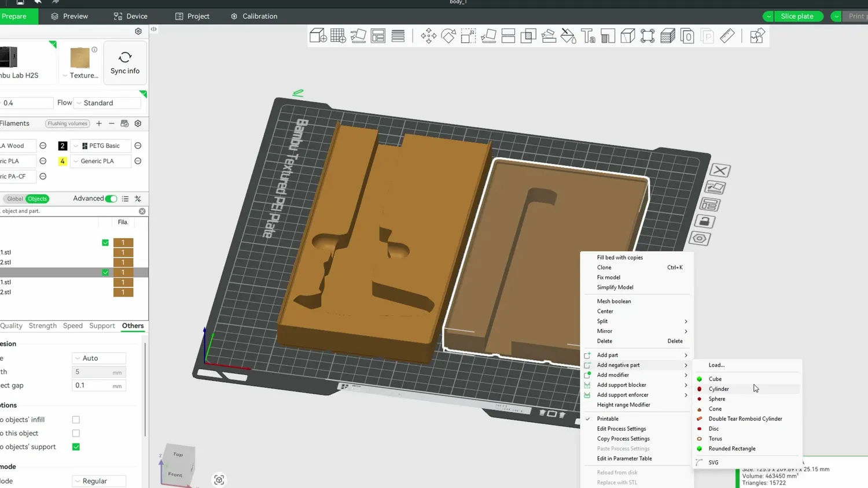Open the Slice plate dropdown arrow

pyautogui.click(x=768, y=16)
